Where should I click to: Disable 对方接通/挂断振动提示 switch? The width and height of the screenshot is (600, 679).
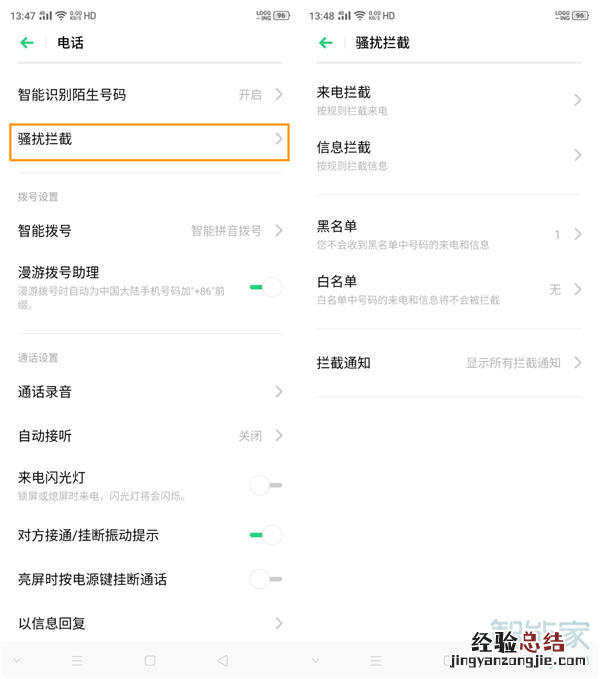(x=266, y=535)
